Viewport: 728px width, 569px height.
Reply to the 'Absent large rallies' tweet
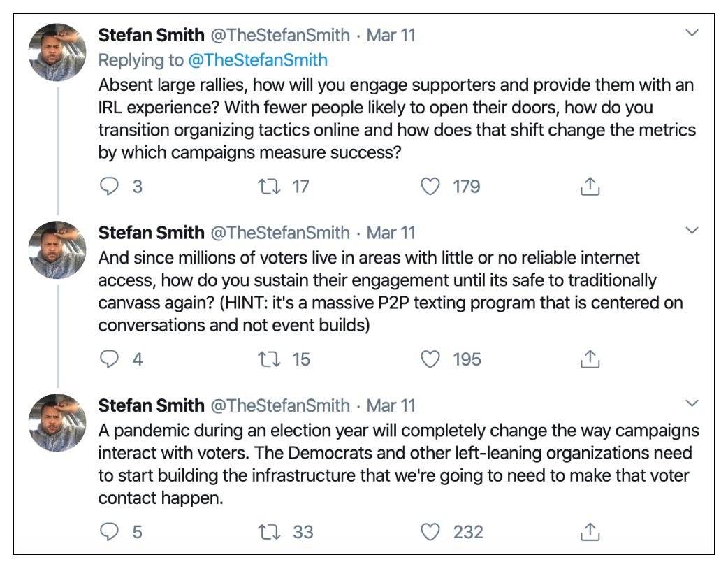[110, 186]
